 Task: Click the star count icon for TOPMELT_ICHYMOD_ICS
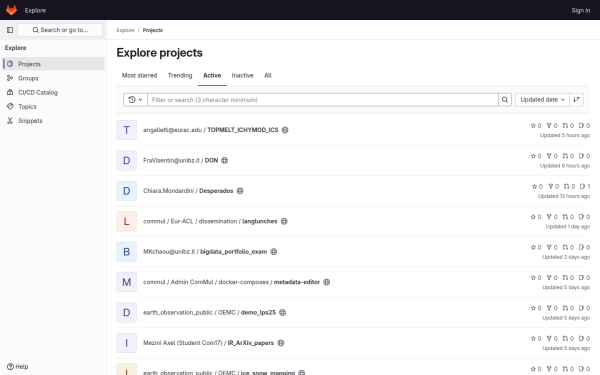point(533,125)
